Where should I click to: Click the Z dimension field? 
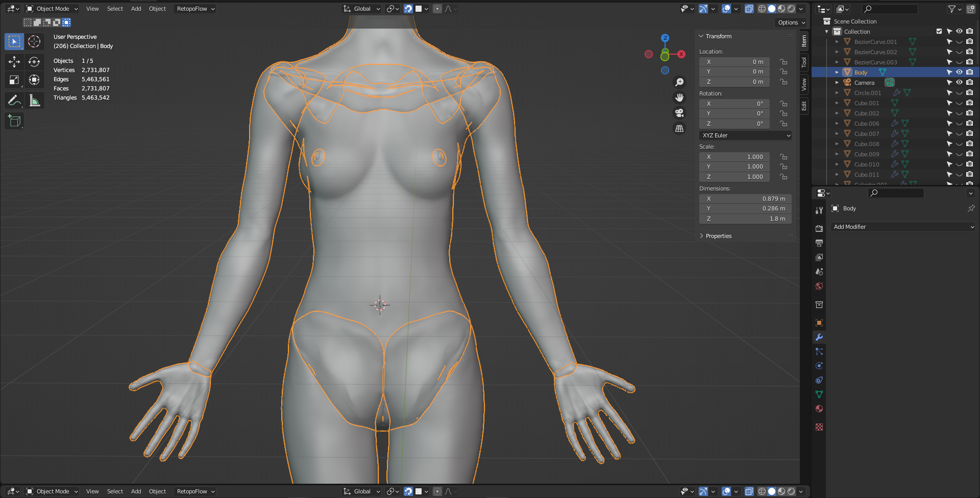point(745,219)
